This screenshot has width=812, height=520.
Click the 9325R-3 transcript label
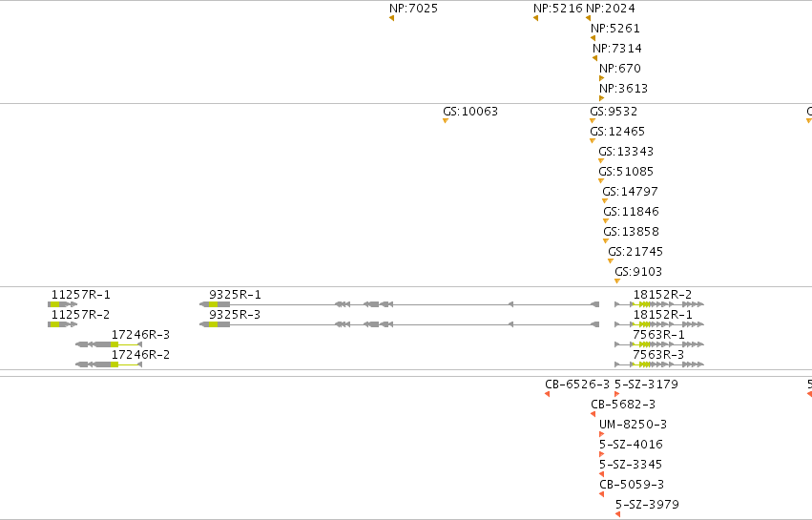point(235,315)
